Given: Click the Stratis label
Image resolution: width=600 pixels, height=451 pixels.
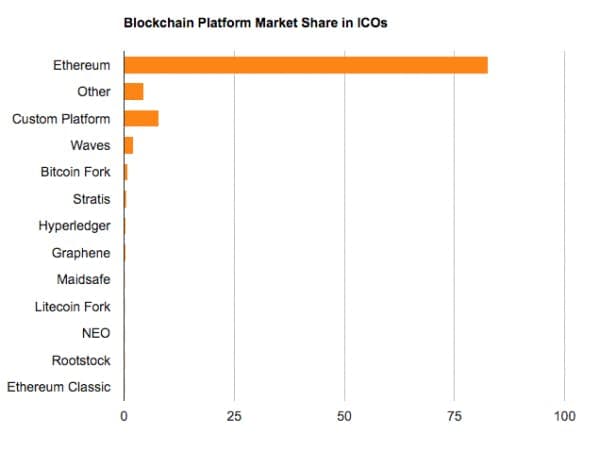Looking at the screenshot, I should pyautogui.click(x=91, y=199).
